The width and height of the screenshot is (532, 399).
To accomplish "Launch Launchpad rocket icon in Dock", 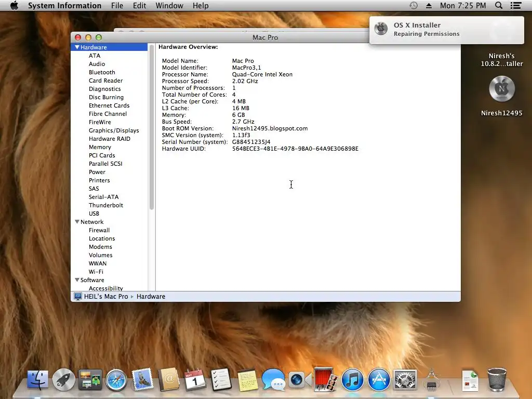I will pyautogui.click(x=63, y=380).
